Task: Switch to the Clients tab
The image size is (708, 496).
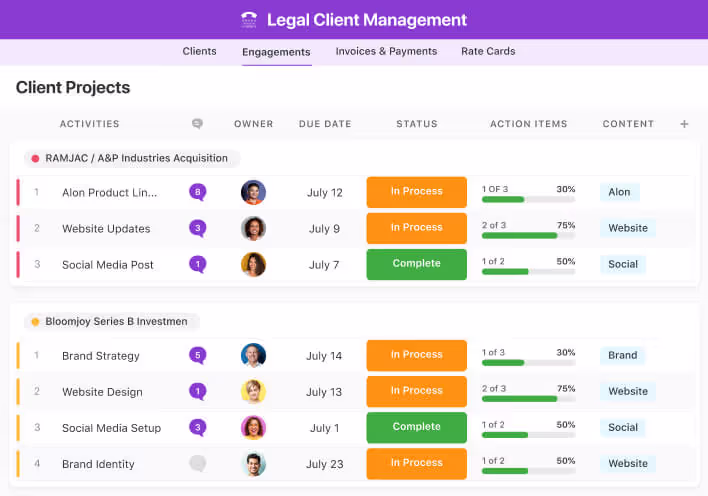Action: (199, 51)
